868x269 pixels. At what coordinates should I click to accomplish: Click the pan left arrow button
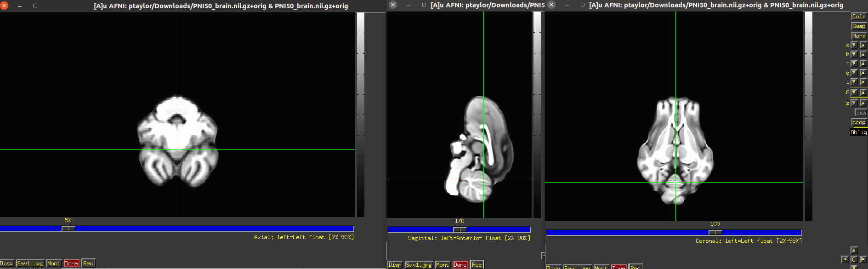click(x=845, y=259)
